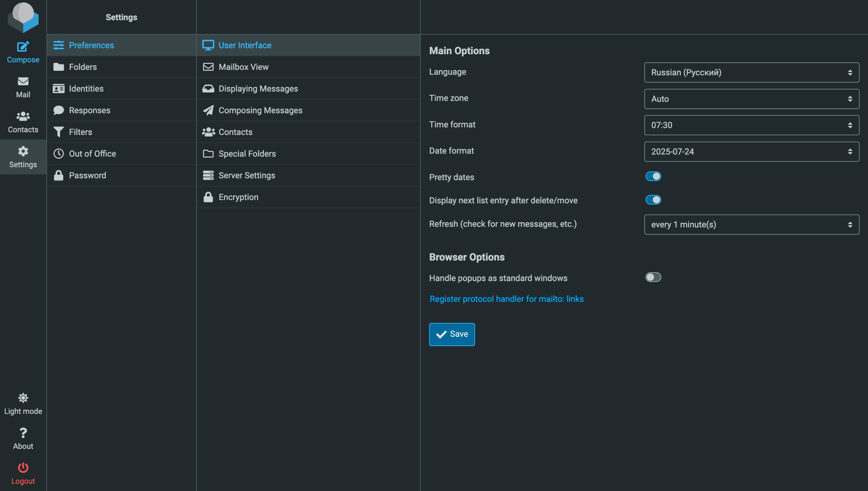
Task: Open Settings via gear icon
Action: (23, 151)
